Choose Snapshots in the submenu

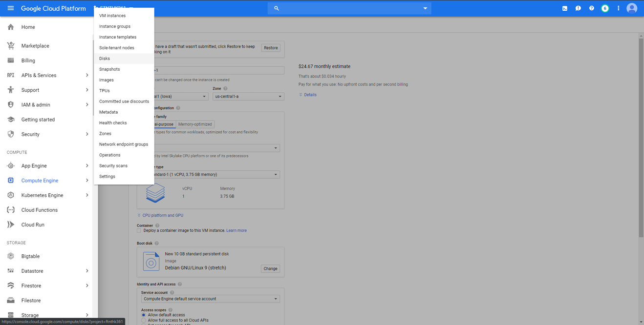(x=109, y=69)
